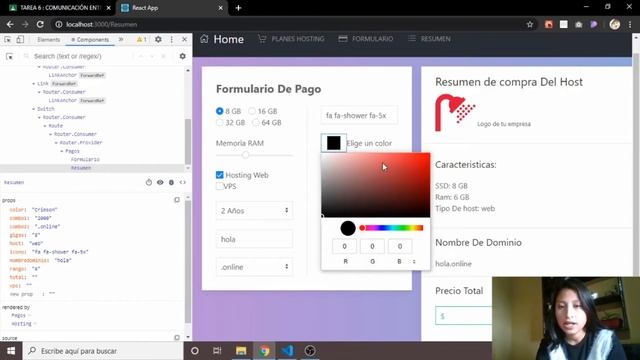Open DevTools settings gear icon
The width and height of the screenshot is (640, 360).
158,40
